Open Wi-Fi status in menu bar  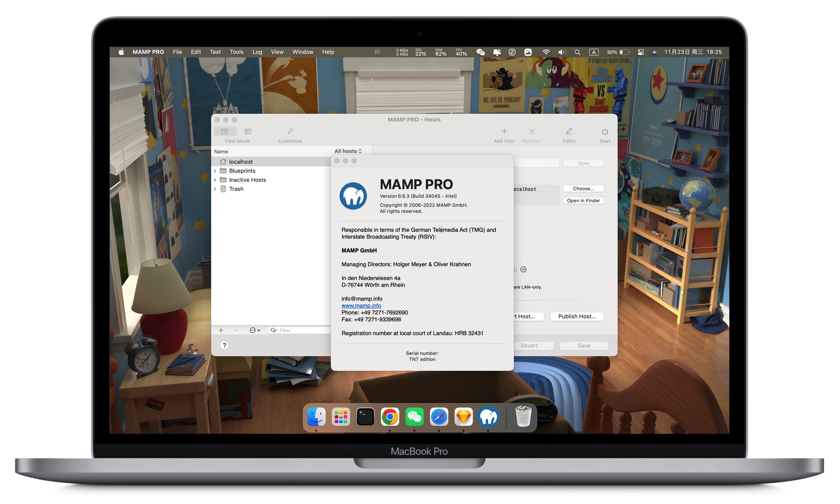pyautogui.click(x=546, y=52)
